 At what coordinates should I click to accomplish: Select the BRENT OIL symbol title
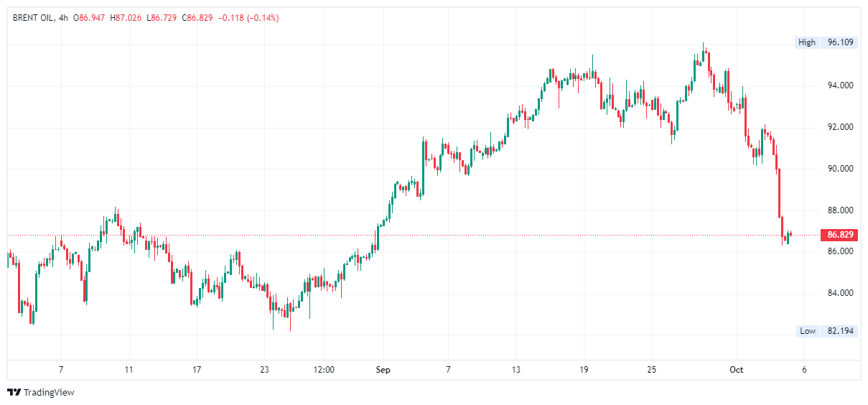[x=33, y=17]
